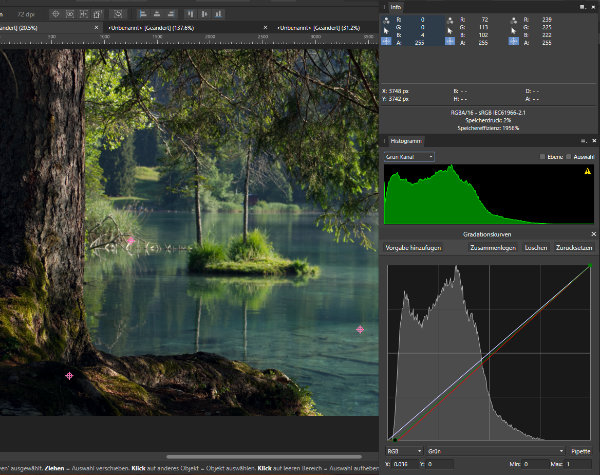Align objects to horizontal center
600x475 pixels.
[x=157, y=14]
